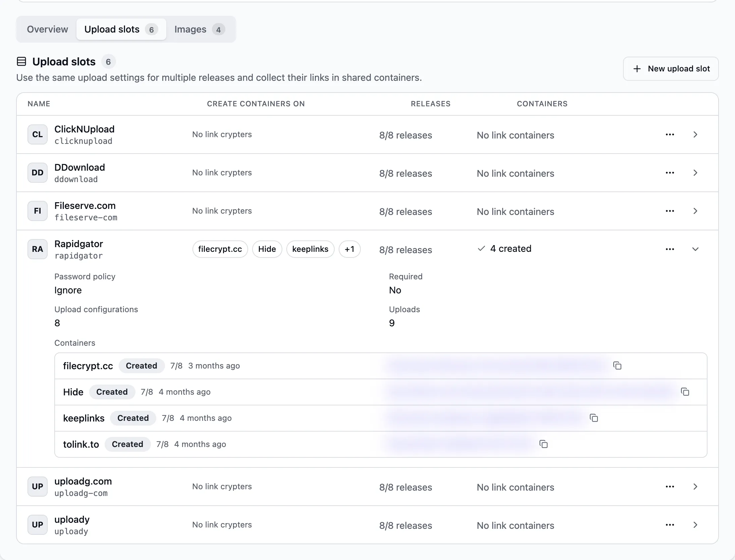This screenshot has width=735, height=560.
Task: Click the RA avatar badge
Action: click(x=38, y=249)
